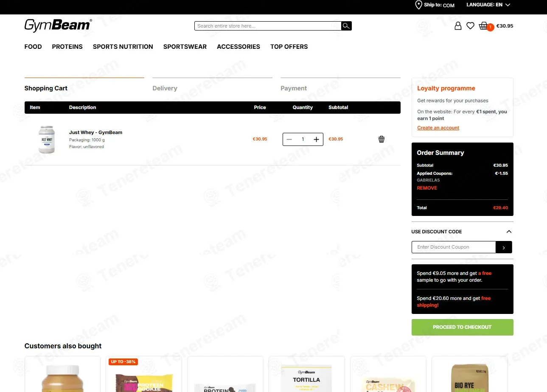Click the Applied Coupons -€1.55 amount
The image size is (547, 392).
click(501, 174)
